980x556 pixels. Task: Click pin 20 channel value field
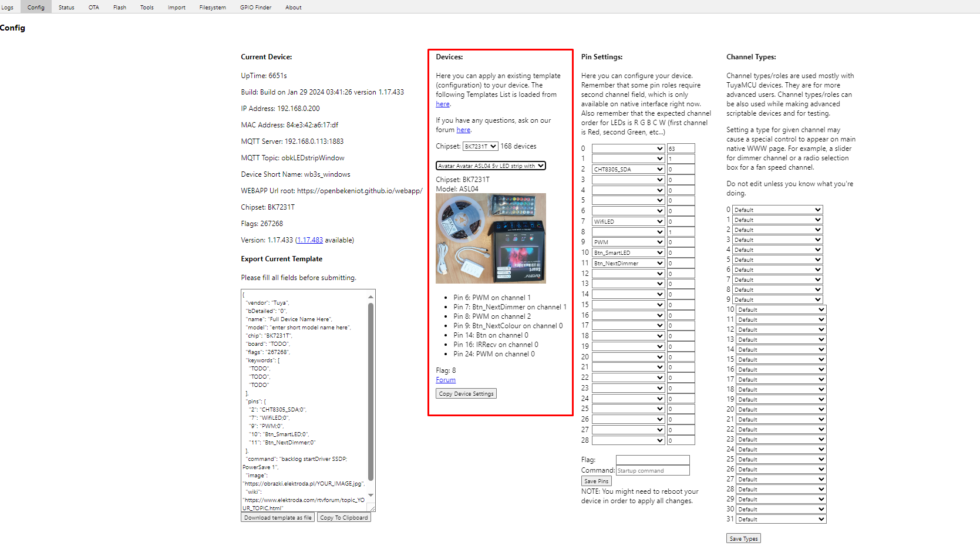[681, 357]
